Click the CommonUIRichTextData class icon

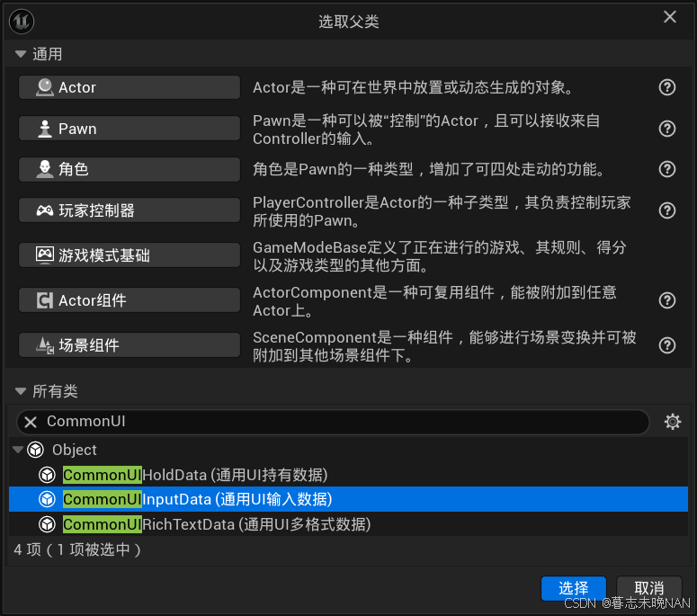click(47, 524)
